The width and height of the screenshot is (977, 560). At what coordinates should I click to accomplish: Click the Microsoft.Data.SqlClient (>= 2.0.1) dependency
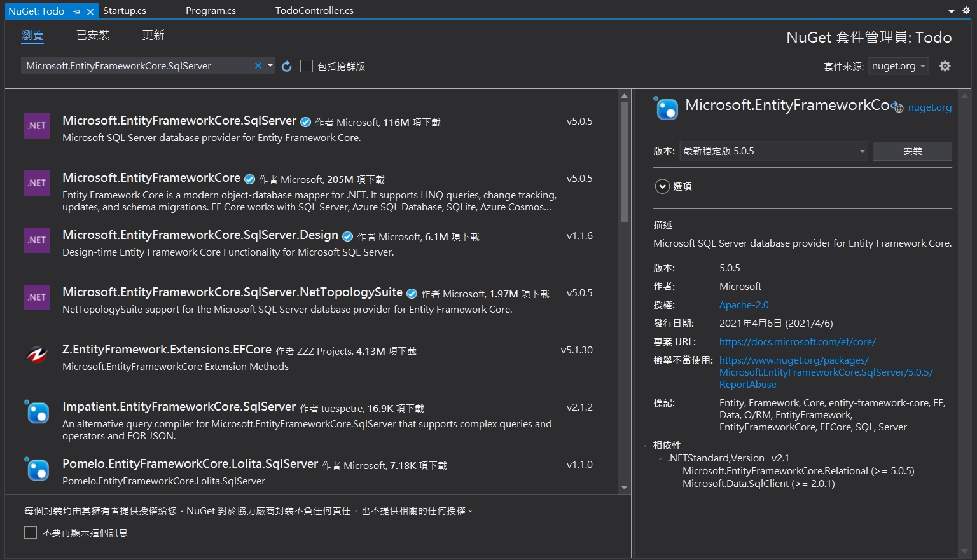pos(759,484)
